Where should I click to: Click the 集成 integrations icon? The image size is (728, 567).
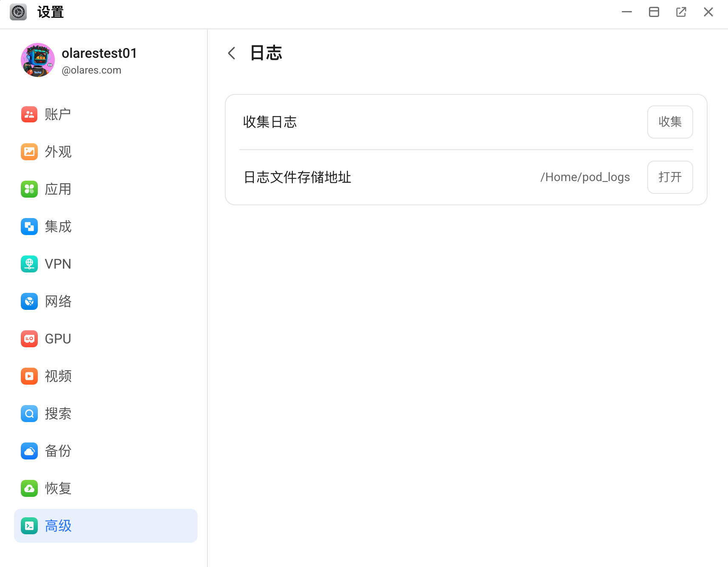coord(29,227)
